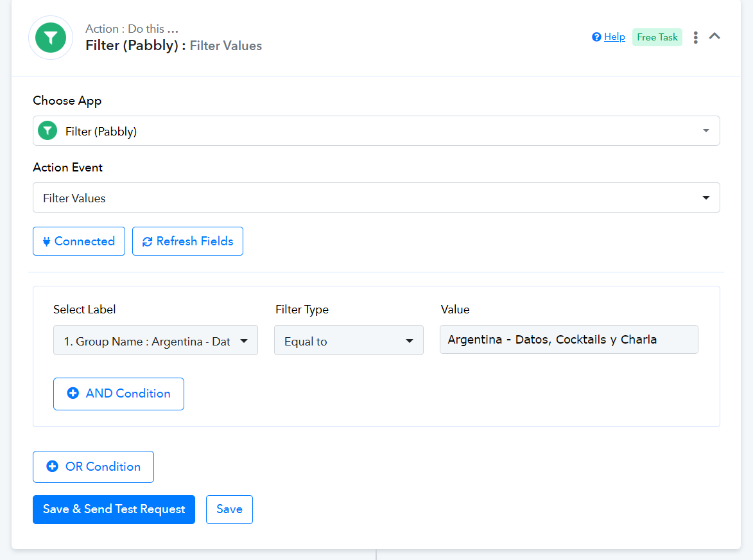This screenshot has height=560, width=753.
Task: Add an OR Condition
Action: (93, 467)
